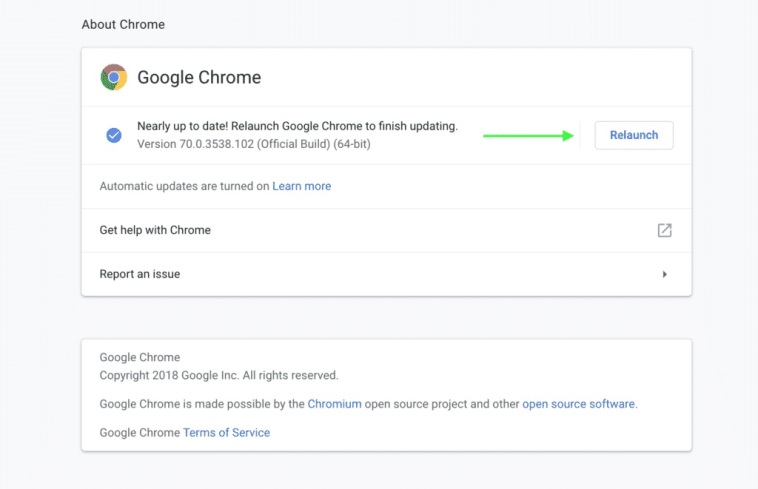The width and height of the screenshot is (758, 489).
Task: Click the Nearly up to date message
Action: (297, 126)
